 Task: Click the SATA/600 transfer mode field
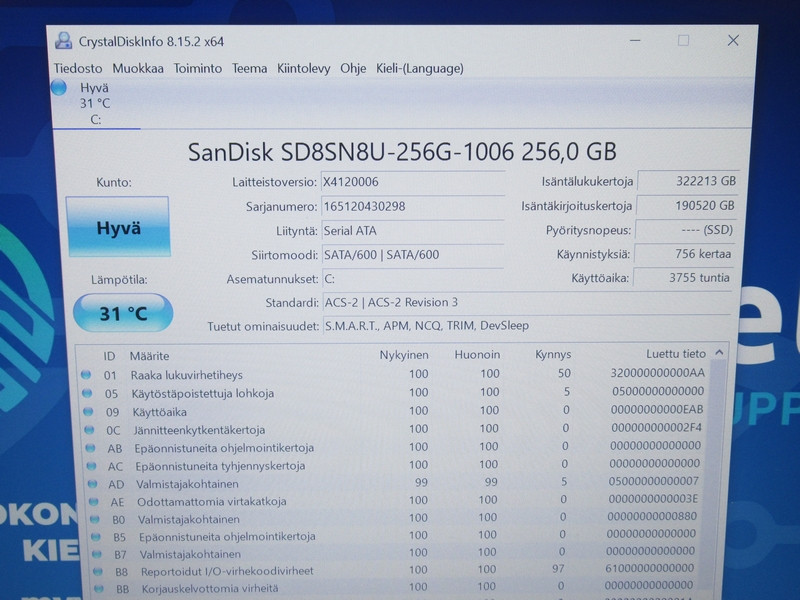coord(412,255)
